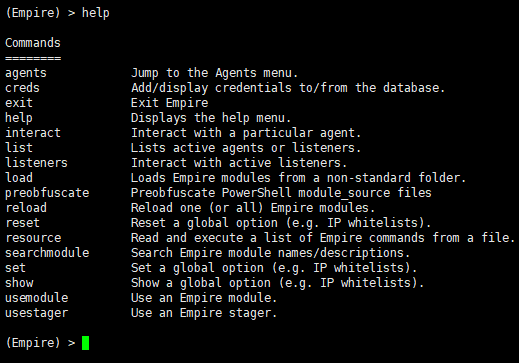The image size is (519, 363).
Task: Click 'Jump to the Agents menu.' description
Action: (x=214, y=73)
